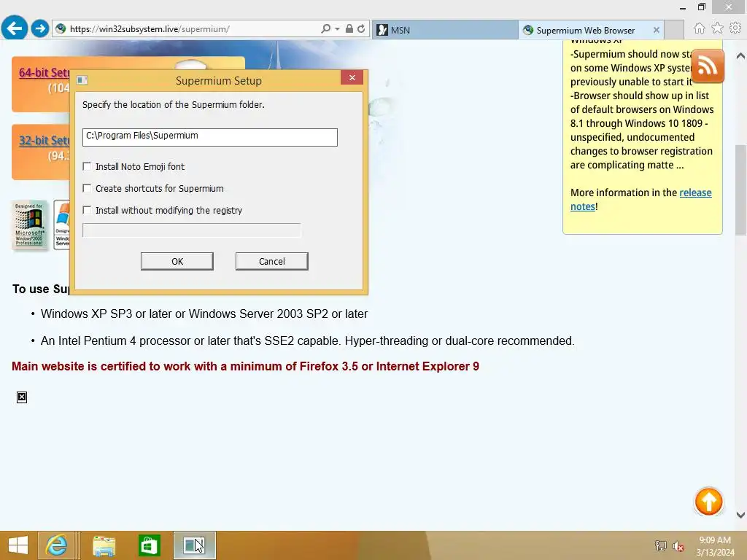Screen dimensions: 747x560
Task: Click the muted volume tray icon
Action: (678, 546)
